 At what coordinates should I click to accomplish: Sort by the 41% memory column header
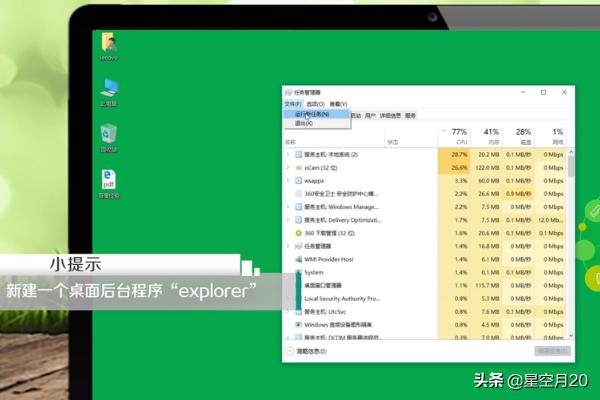(486, 136)
